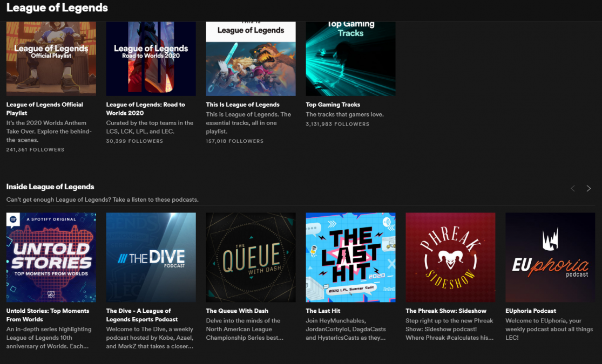
Task: Click the League of Legends page header
Action: pos(57,8)
